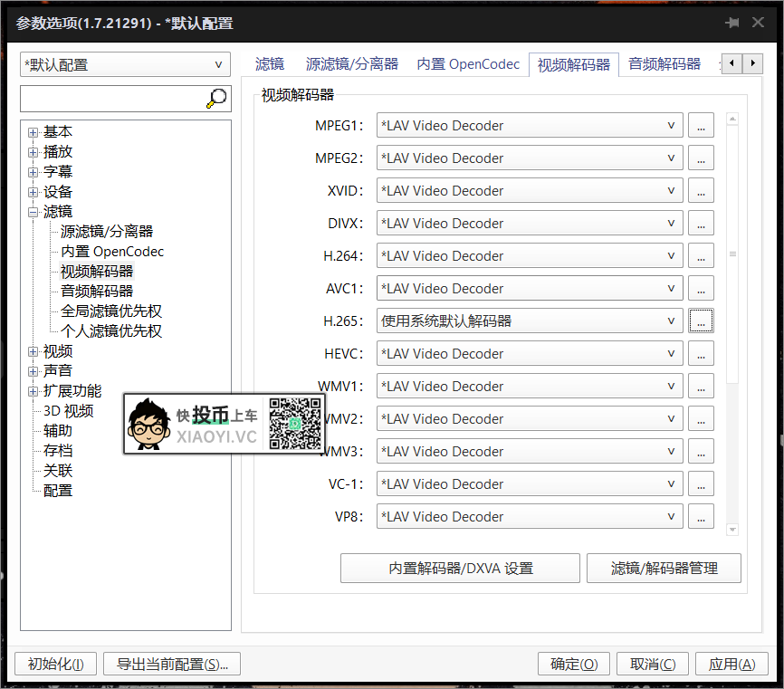The width and height of the screenshot is (784, 689).
Task: Click the search input field
Action: pyautogui.click(x=109, y=98)
